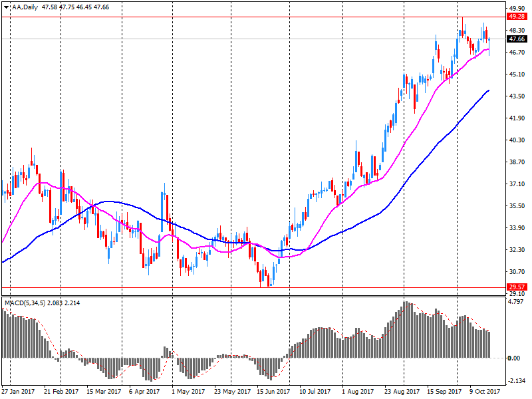Click the 40.30 price axis value

coord(517,140)
